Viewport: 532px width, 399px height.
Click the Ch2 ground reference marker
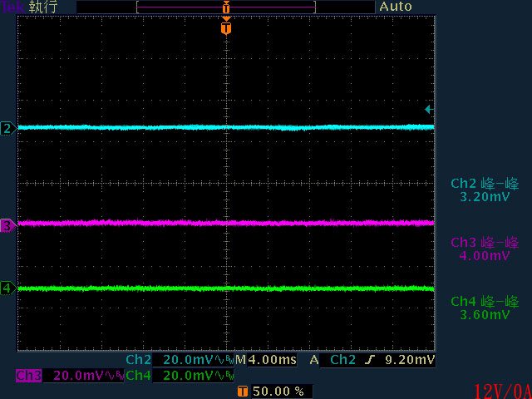tap(7, 128)
